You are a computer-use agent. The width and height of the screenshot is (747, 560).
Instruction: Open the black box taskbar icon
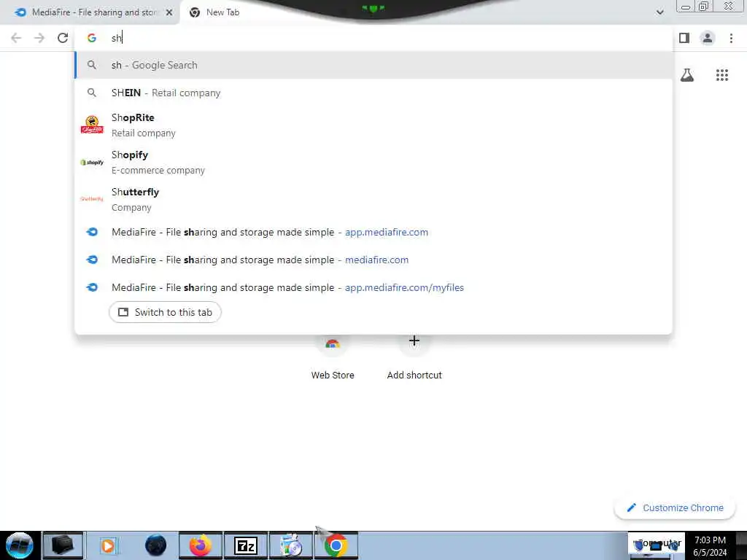[x=63, y=545]
